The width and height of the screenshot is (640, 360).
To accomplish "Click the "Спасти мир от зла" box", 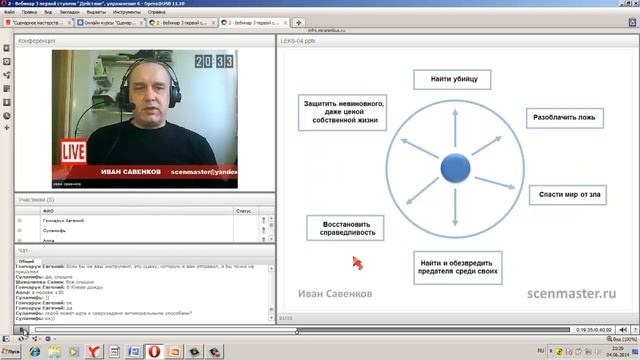I will [x=568, y=195].
